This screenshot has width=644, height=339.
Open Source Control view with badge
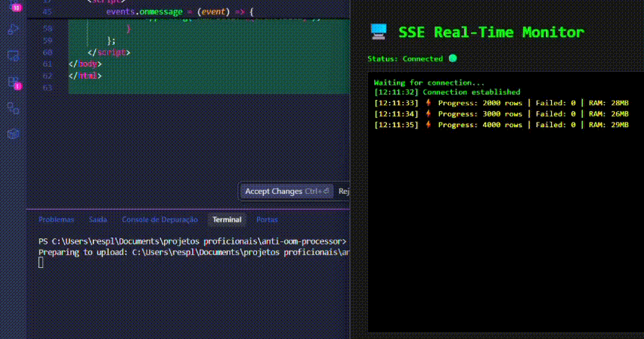coord(13,6)
